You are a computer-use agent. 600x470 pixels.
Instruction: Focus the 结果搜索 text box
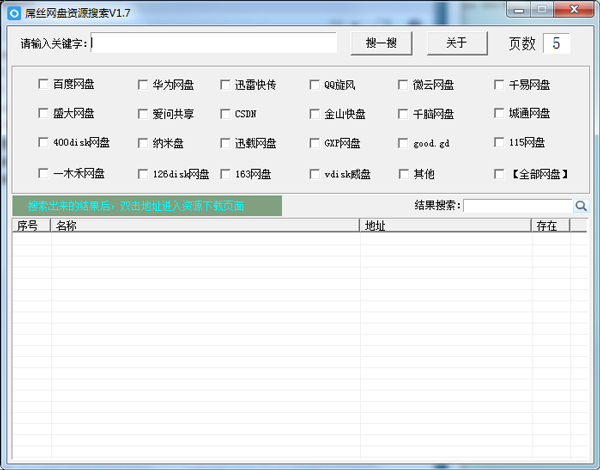(517, 206)
